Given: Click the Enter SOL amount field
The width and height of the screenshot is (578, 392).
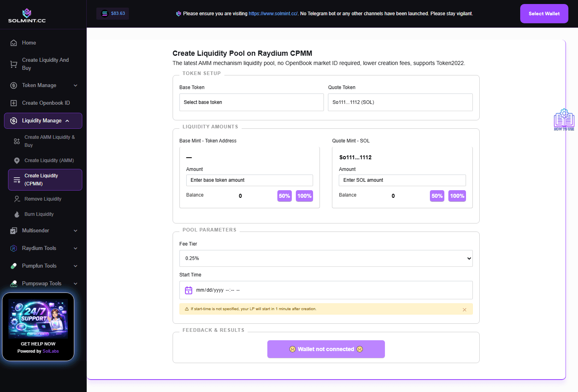Looking at the screenshot, I should coord(402,180).
